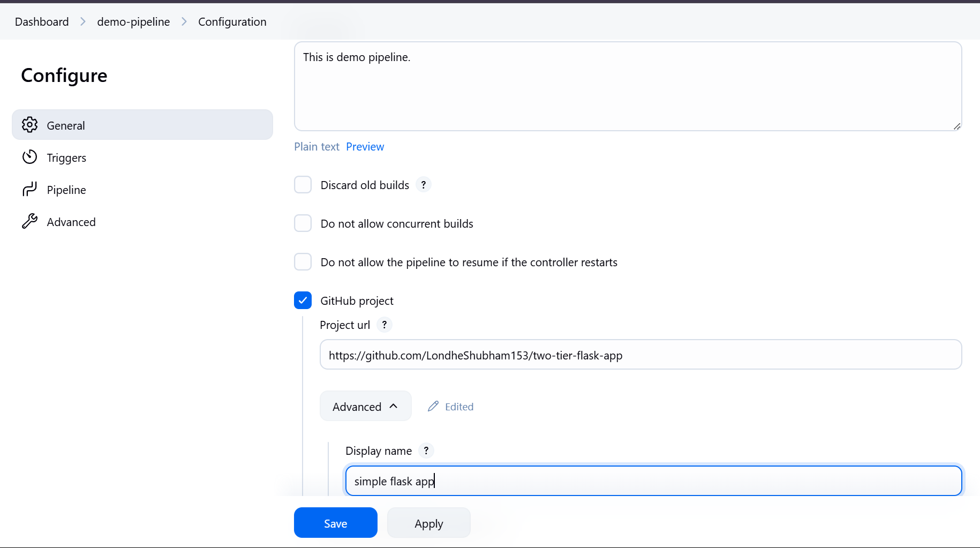This screenshot has width=980, height=548.
Task: Open help for Project url
Action: point(385,325)
